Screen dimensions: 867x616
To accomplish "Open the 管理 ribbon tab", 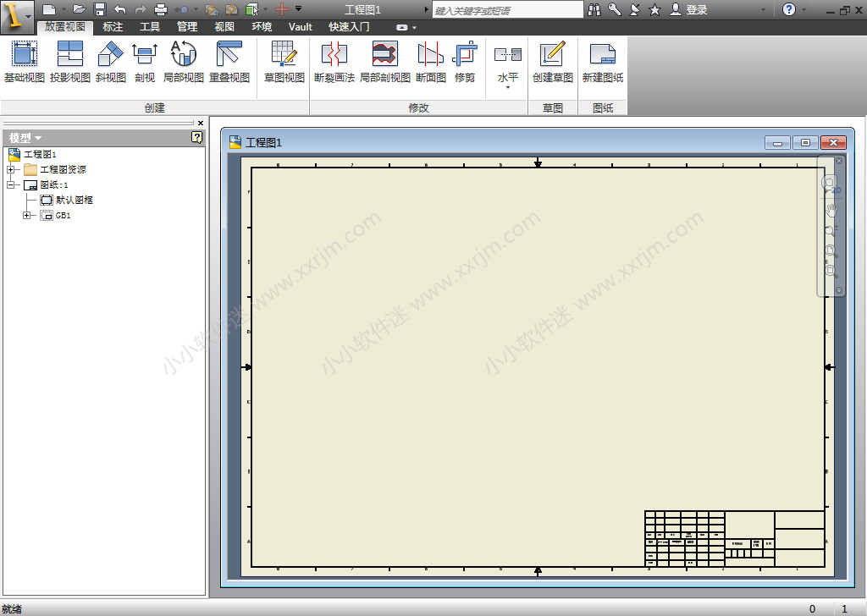I will click(x=187, y=27).
